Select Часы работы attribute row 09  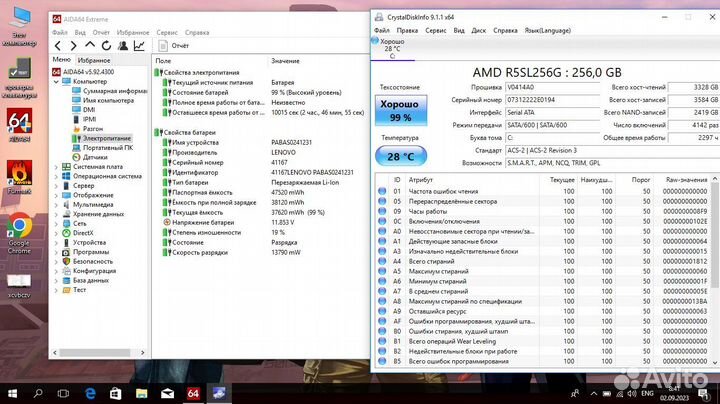point(544,212)
